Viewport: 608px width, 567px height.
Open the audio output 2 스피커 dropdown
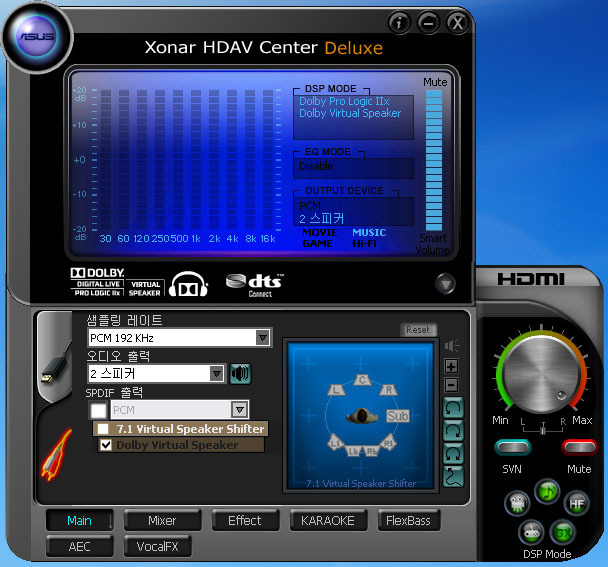pyautogui.click(x=156, y=374)
